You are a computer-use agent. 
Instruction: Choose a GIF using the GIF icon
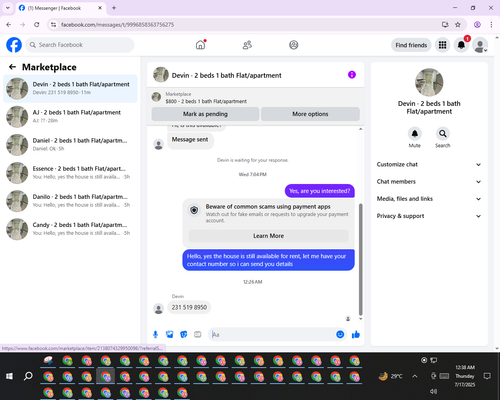click(198, 334)
